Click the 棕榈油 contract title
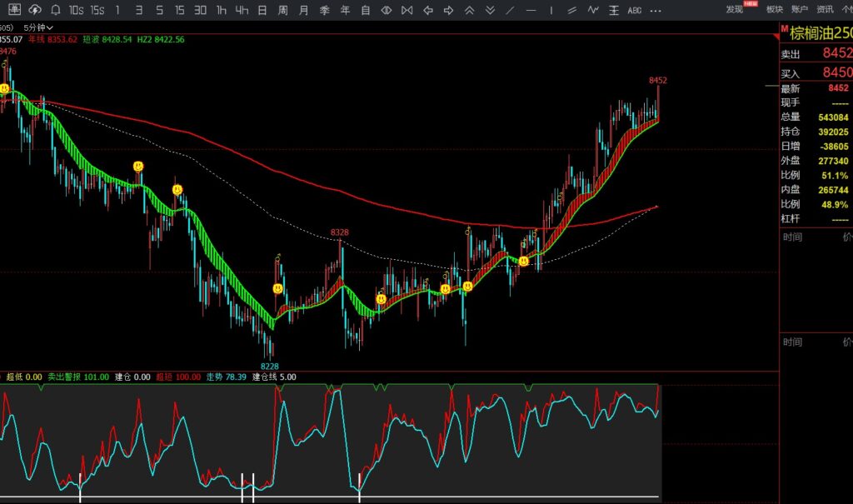 [x=821, y=33]
